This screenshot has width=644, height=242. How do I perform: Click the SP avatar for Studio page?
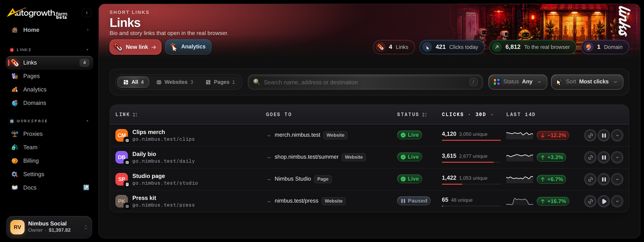click(122, 179)
